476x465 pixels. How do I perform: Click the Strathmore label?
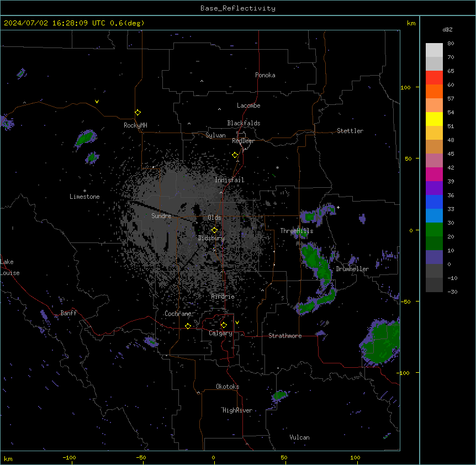tap(285, 336)
